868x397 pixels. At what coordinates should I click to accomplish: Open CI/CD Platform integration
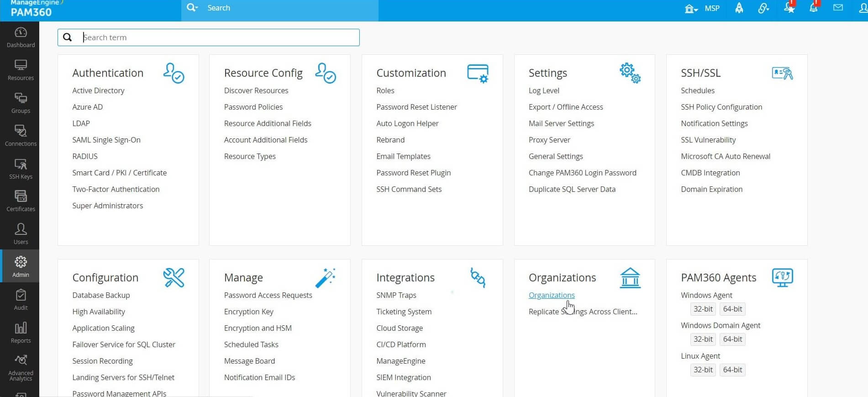click(x=401, y=344)
